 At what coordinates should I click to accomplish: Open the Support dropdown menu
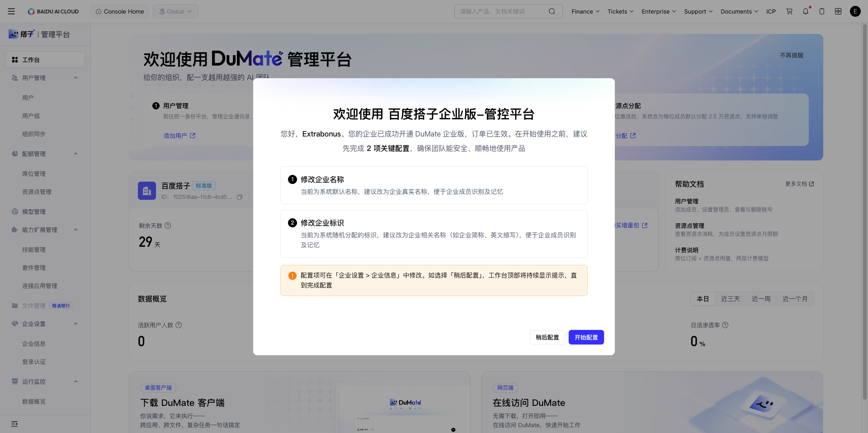coord(698,11)
